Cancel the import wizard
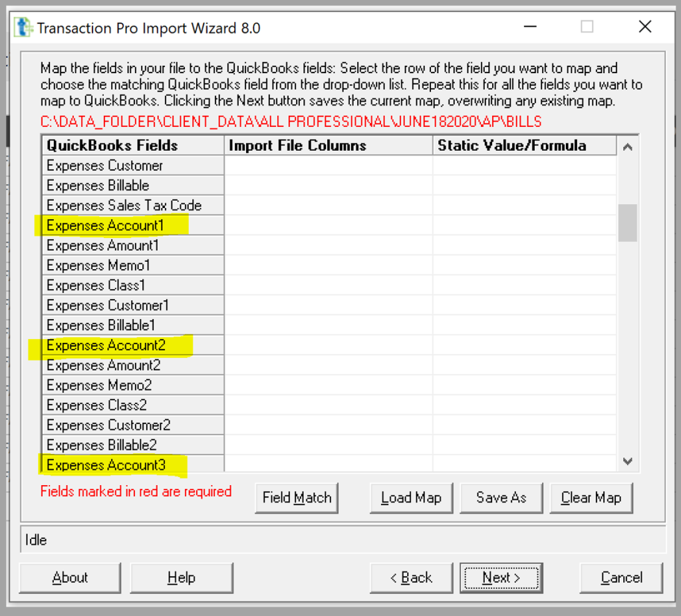Image resolution: width=681 pixels, height=616 pixels. [x=621, y=578]
